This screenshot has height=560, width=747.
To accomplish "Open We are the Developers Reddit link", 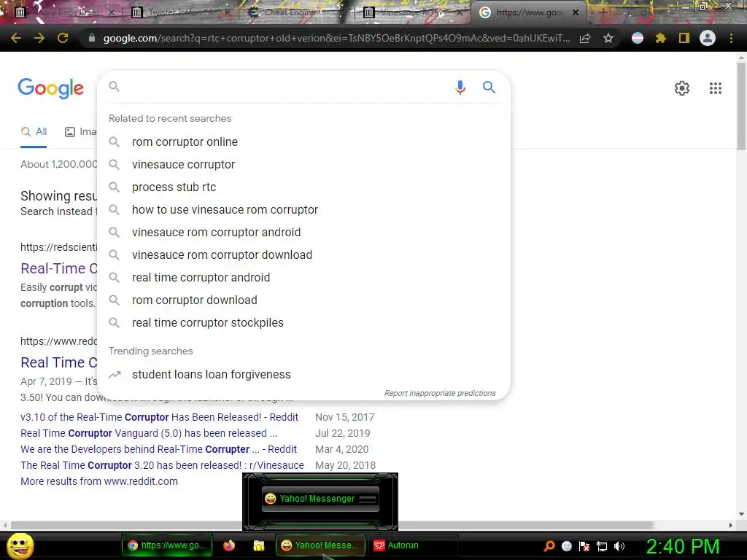I will [158, 449].
